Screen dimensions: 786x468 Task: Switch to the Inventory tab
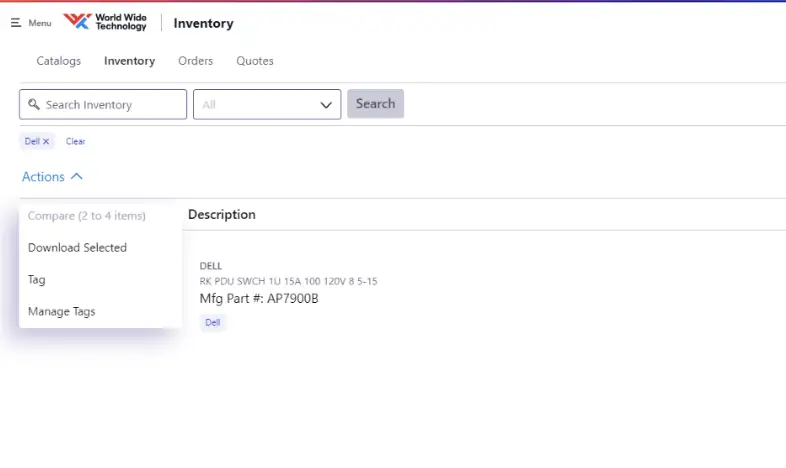pyautogui.click(x=129, y=61)
